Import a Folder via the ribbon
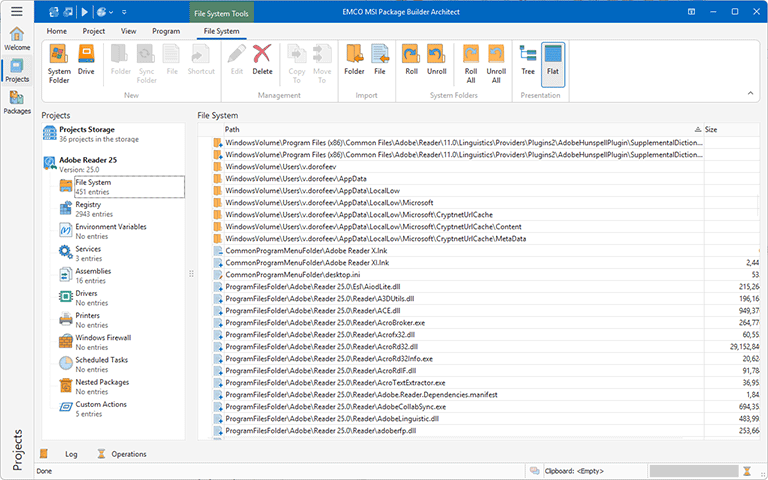The width and height of the screenshot is (768, 480). click(354, 62)
